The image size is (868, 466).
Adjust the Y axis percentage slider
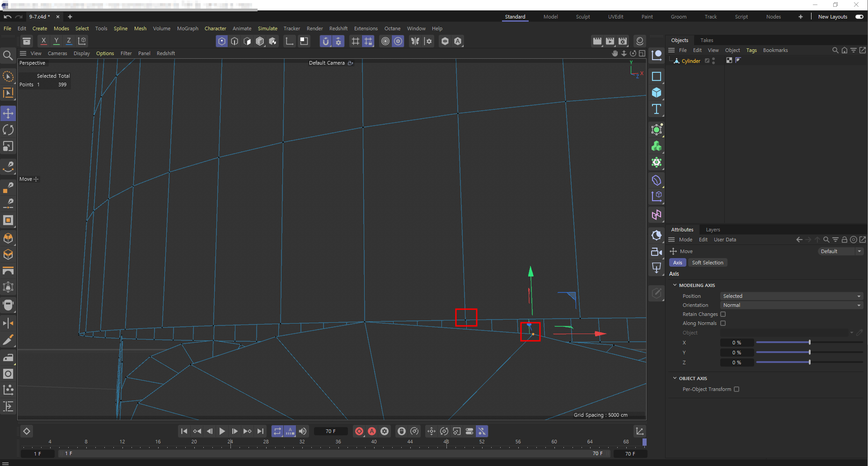coord(809,353)
